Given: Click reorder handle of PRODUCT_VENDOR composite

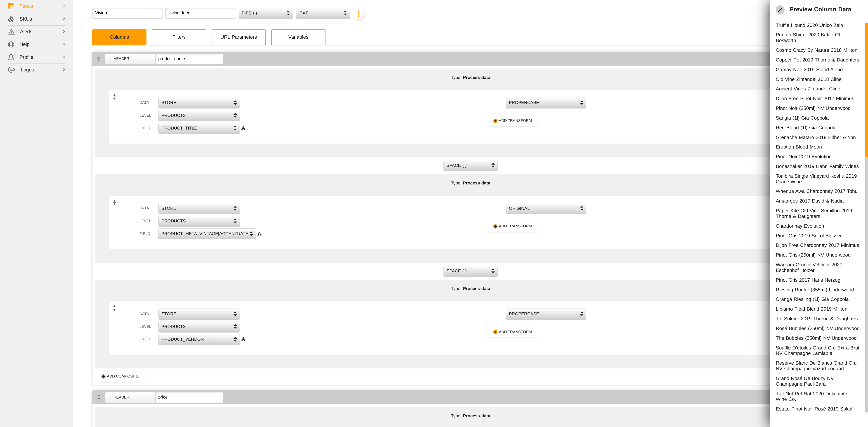Looking at the screenshot, I should click(114, 308).
